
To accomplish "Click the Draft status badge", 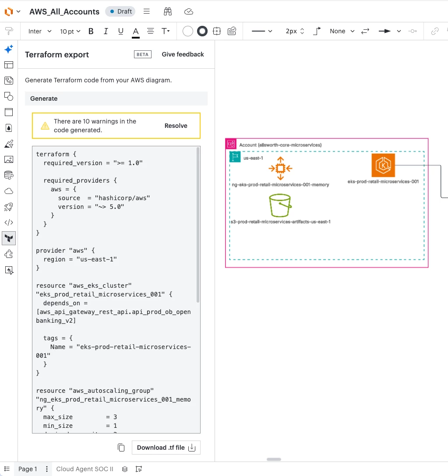I will 120,11.
